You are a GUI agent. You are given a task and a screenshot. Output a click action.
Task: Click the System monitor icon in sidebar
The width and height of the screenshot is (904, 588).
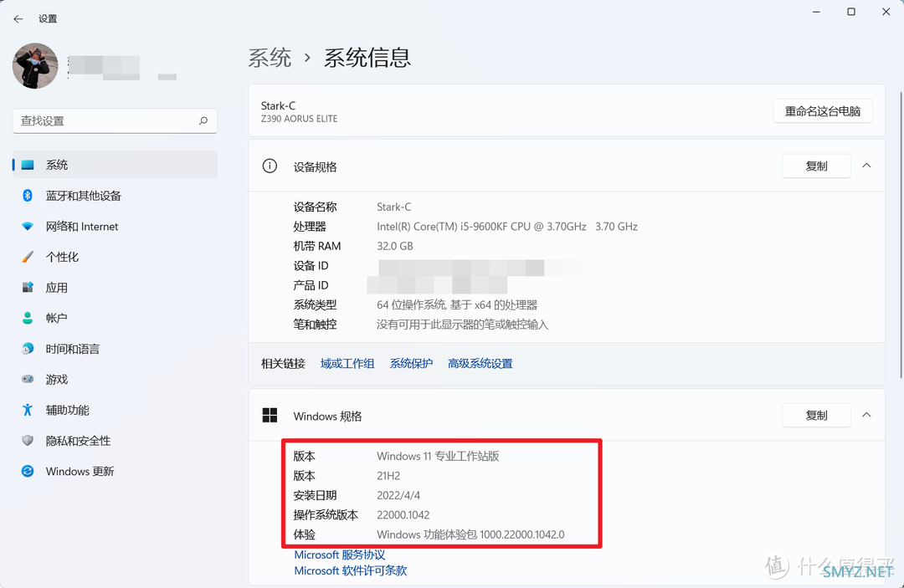(28, 166)
